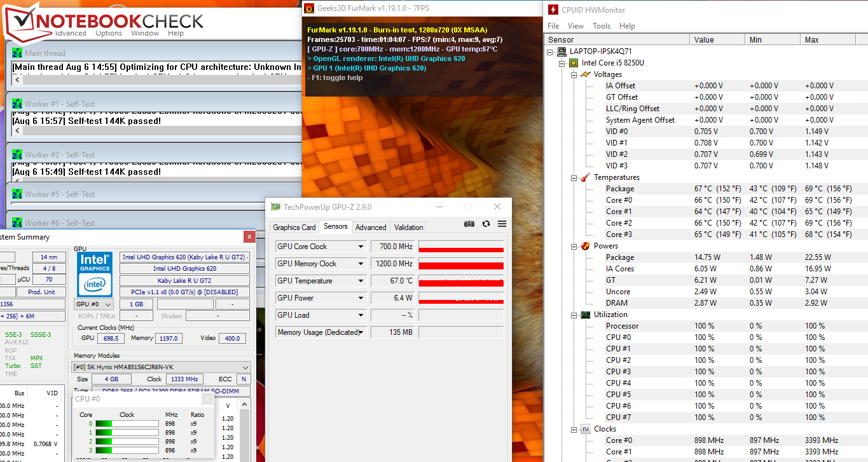The width and height of the screenshot is (868, 462).
Task: Open the GPU Power sensor dropdown
Action: coord(361,298)
